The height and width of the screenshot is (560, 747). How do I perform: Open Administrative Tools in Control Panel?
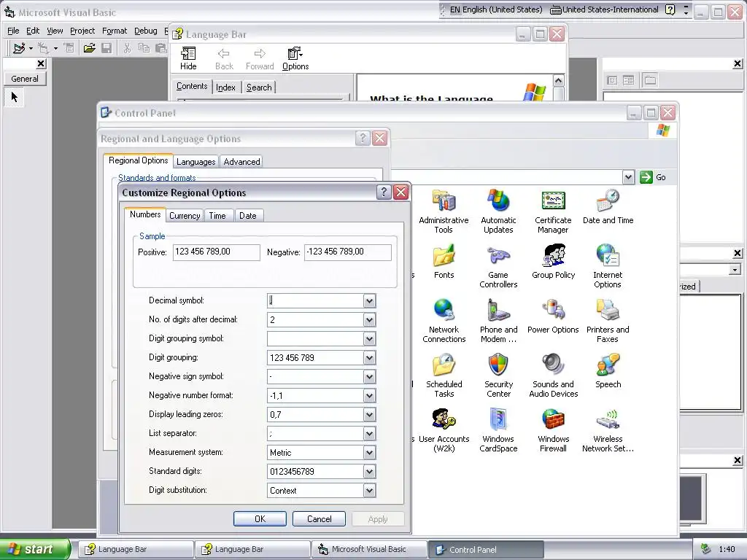[444, 211]
